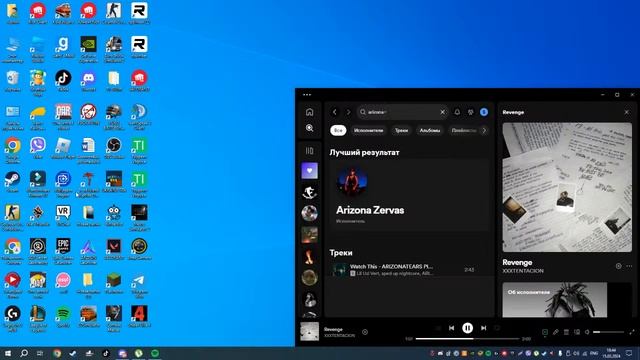Select the Discord desktop icon

[88, 80]
